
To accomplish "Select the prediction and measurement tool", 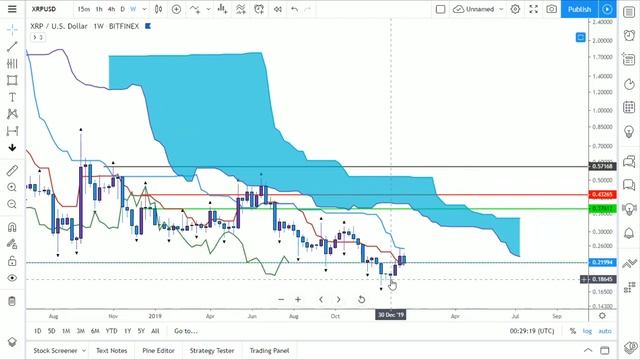I will (12, 131).
